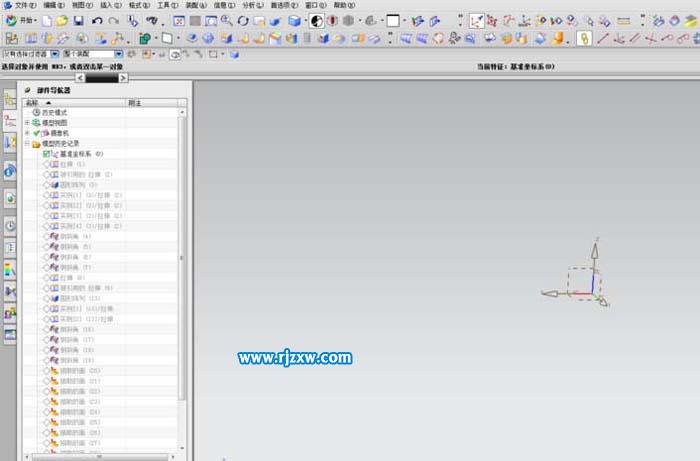Screen dimensions: 700x461
Task: Click the white datum plane icon
Action: click(167, 38)
